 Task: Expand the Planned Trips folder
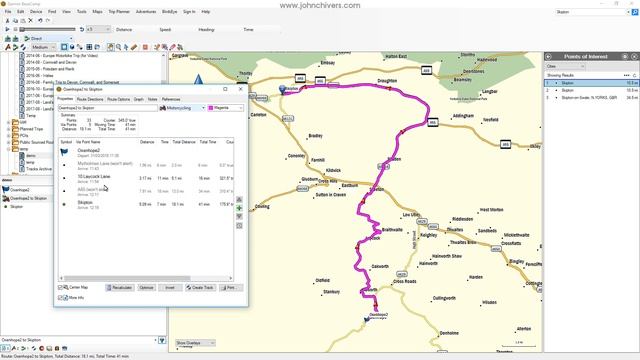[x=9, y=129]
